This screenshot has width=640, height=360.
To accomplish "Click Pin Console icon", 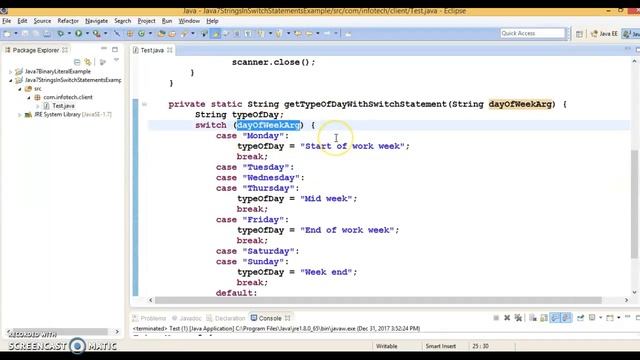I will point(580,318).
